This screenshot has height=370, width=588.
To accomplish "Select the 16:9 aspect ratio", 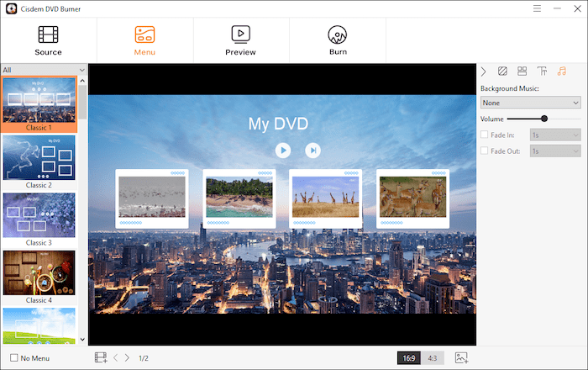I will [x=409, y=358].
